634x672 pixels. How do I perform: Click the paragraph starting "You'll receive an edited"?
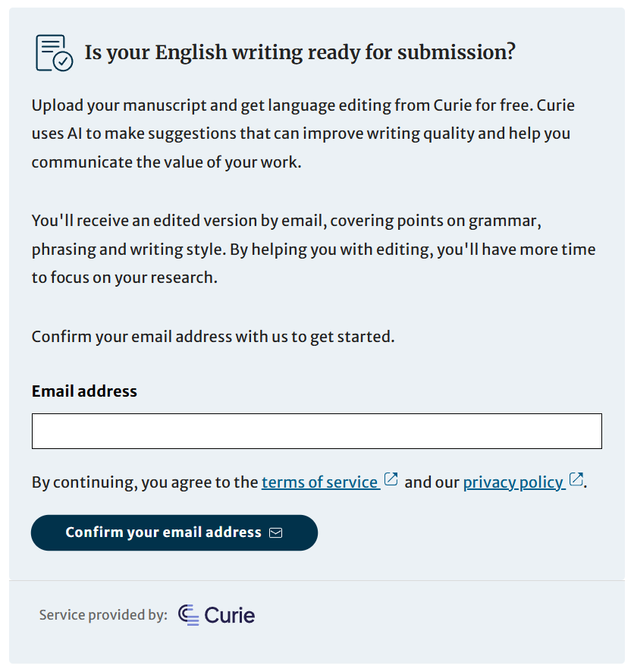coord(313,249)
